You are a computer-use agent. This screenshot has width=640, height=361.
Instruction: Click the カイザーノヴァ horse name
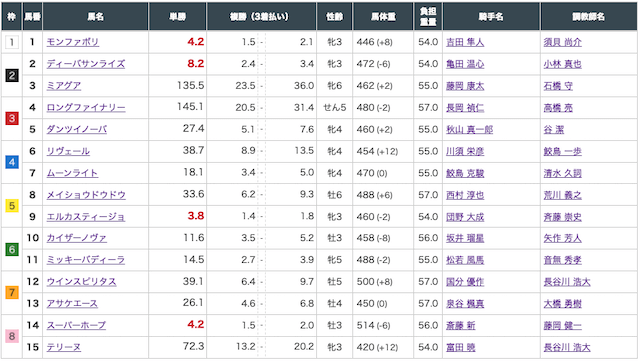click(x=77, y=238)
